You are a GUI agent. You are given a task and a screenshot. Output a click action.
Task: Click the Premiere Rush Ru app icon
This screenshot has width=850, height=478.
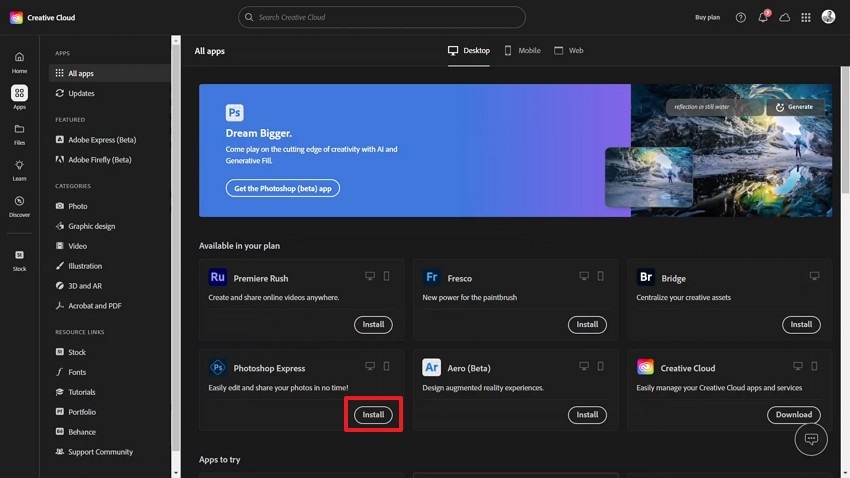pyautogui.click(x=217, y=277)
